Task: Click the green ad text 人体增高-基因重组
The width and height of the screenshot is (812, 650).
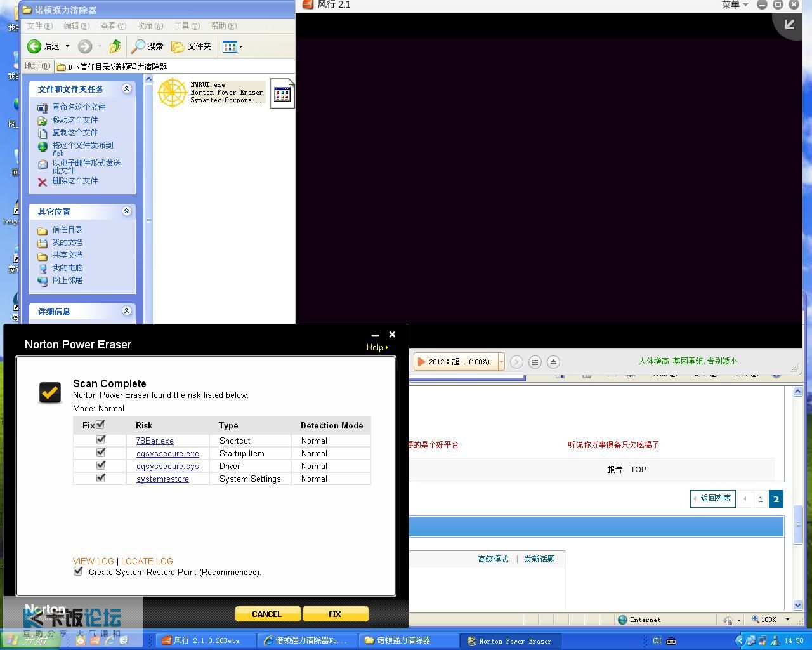Action: click(x=688, y=361)
